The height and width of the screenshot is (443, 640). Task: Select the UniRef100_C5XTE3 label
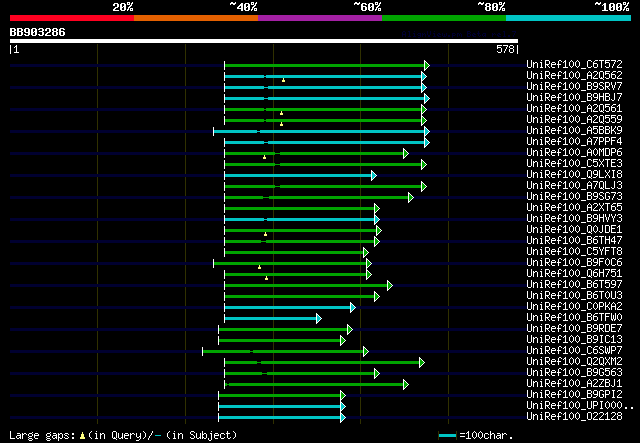(x=574, y=163)
